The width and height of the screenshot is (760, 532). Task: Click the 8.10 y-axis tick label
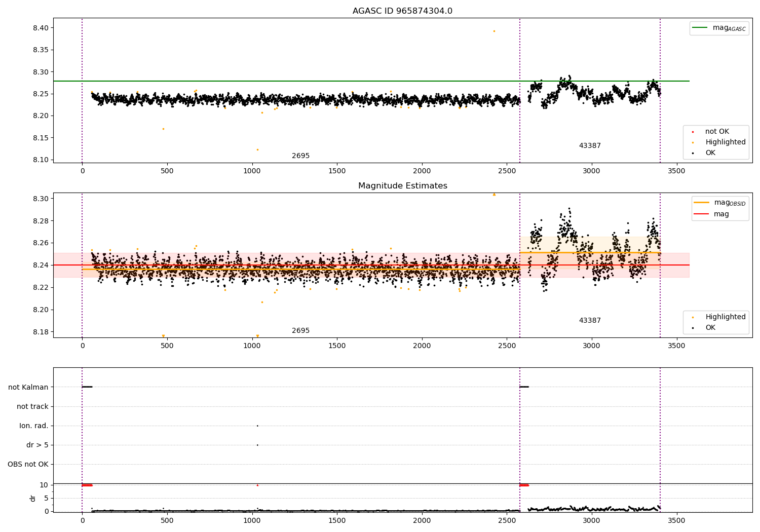41,160
